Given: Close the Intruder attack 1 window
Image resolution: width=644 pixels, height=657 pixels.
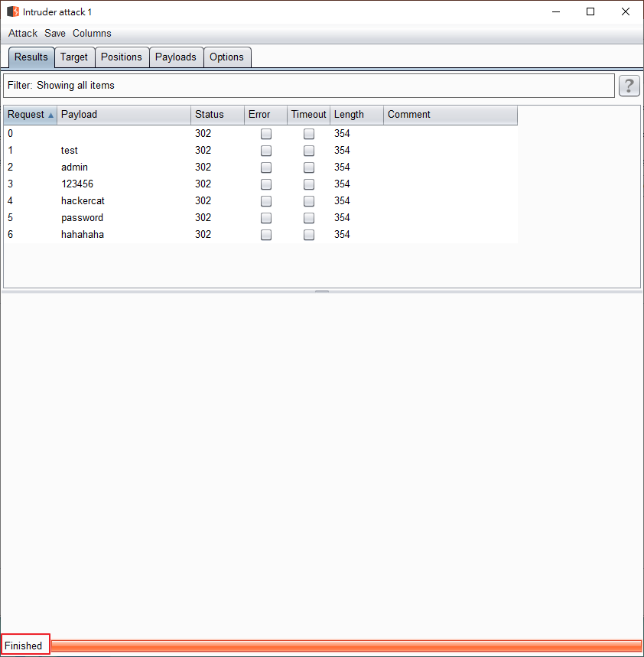Looking at the screenshot, I should tap(625, 11).
